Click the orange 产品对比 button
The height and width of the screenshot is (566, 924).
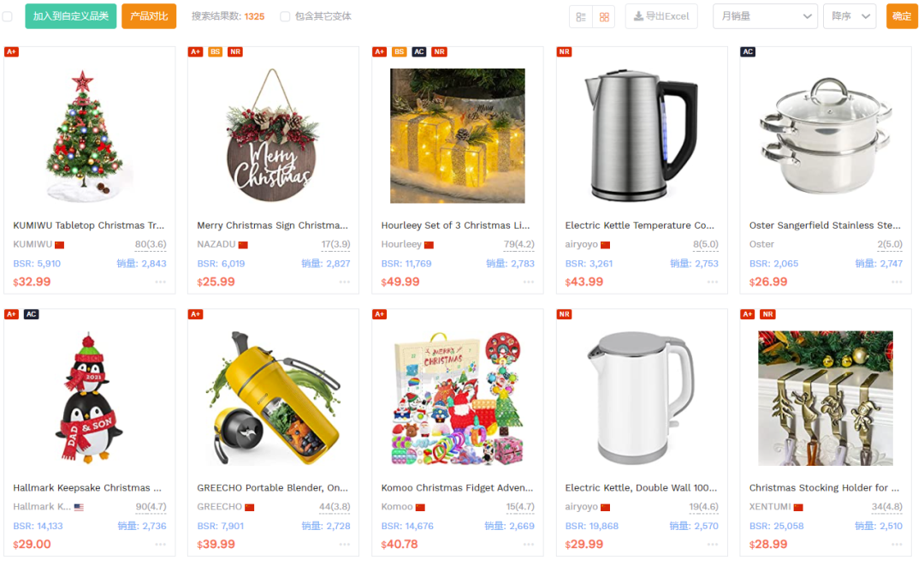[149, 16]
